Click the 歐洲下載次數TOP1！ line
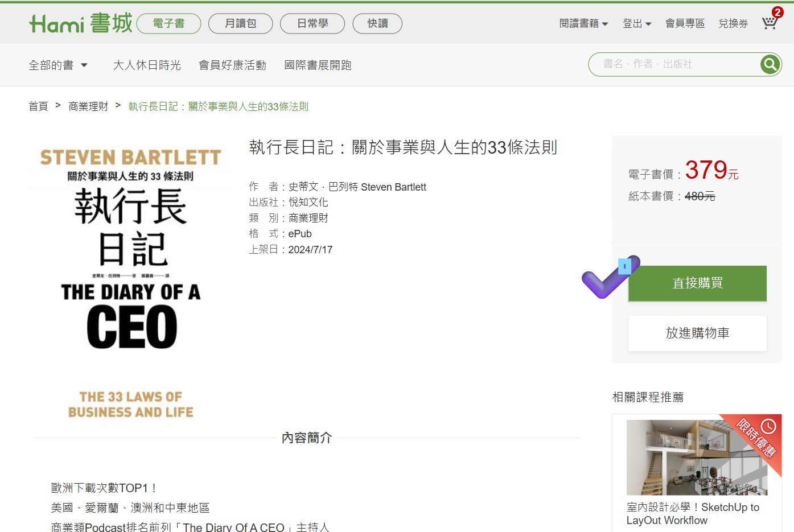 (x=104, y=488)
